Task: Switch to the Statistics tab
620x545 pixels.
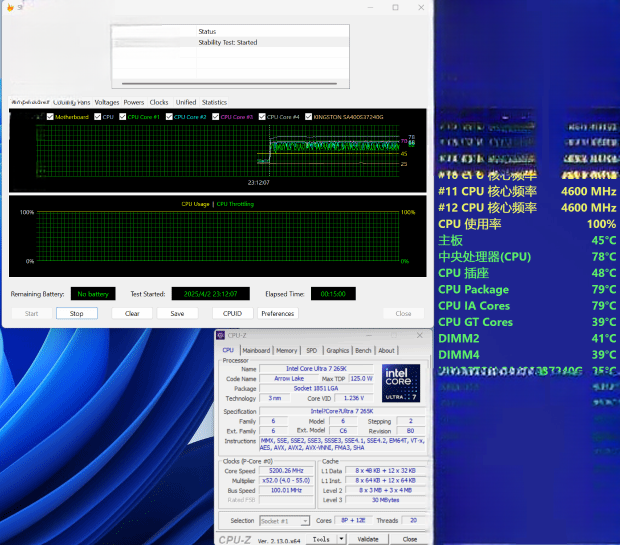Action: coord(214,102)
